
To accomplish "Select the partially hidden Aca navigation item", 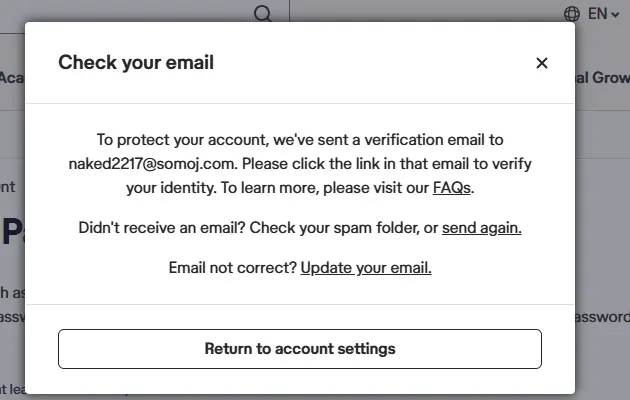I will point(12,78).
